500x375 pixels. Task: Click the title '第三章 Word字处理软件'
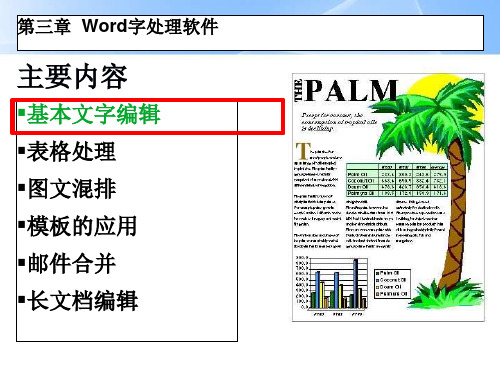point(118,26)
